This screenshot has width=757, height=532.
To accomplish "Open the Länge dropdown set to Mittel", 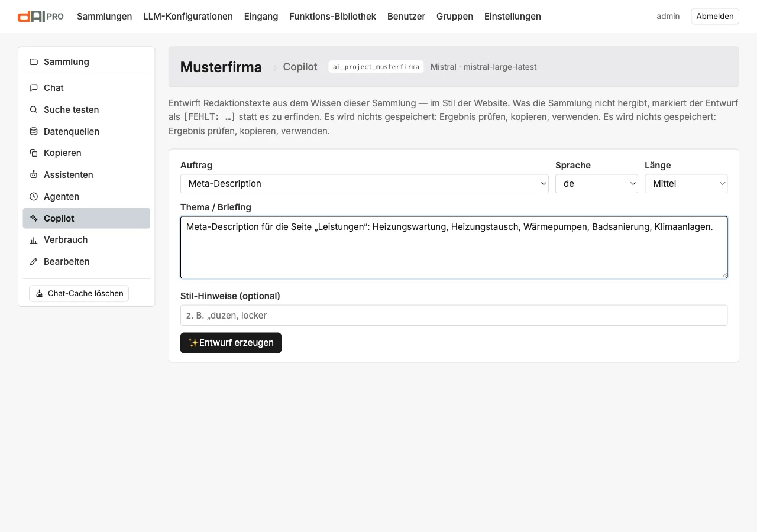I will pyautogui.click(x=686, y=184).
